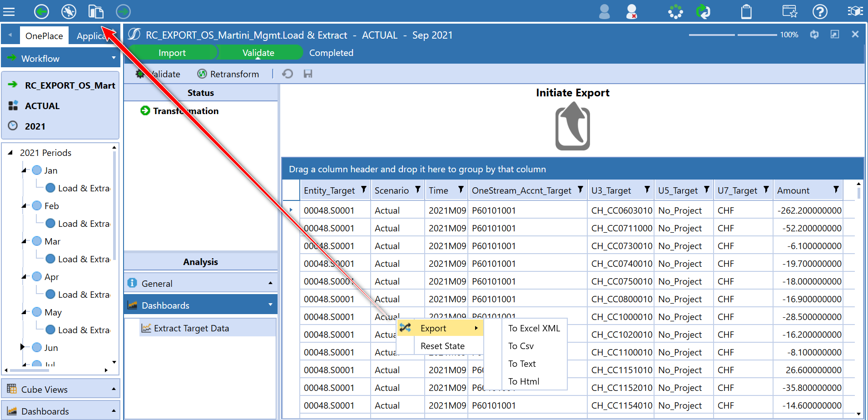The image size is (868, 420).
Task: Click the save icon next to Retransform
Action: pyautogui.click(x=308, y=74)
